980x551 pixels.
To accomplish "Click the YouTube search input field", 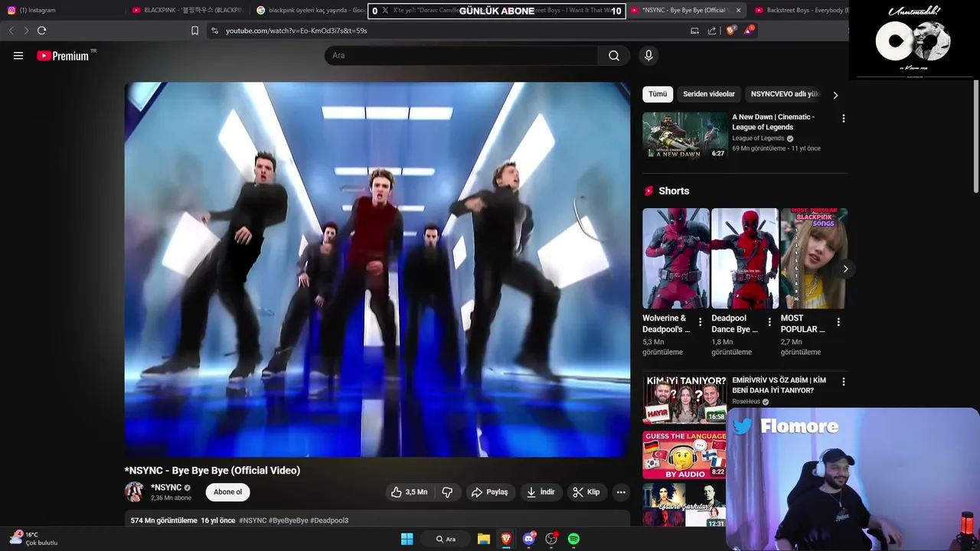I will (x=462, y=55).
